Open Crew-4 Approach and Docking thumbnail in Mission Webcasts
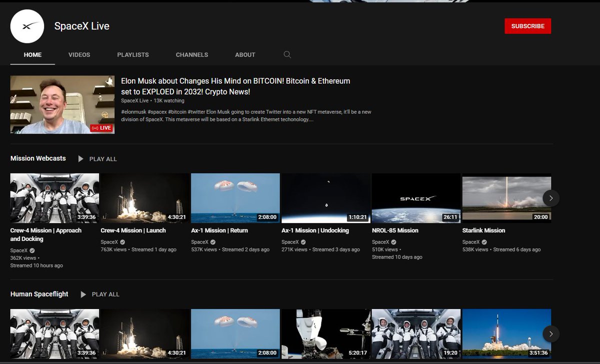 (x=54, y=198)
